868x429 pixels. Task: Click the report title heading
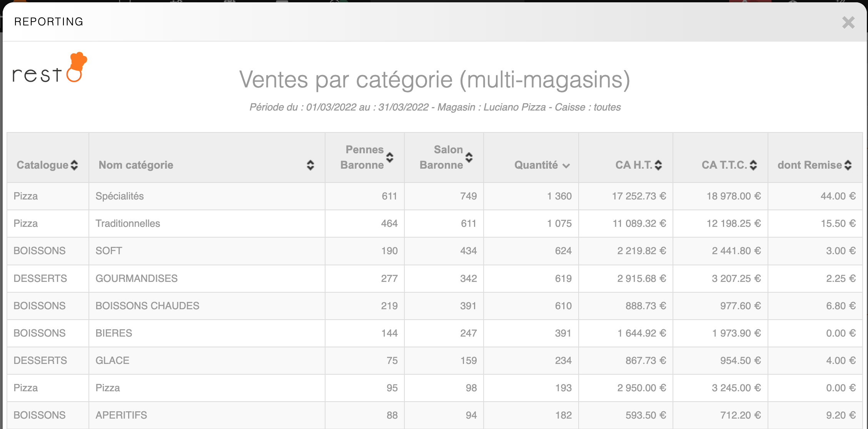[434, 80]
